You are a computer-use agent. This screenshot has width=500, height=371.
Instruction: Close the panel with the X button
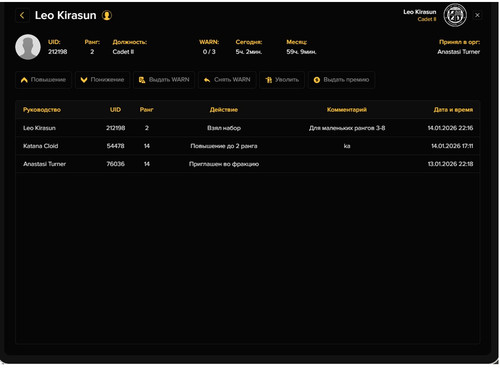477,15
